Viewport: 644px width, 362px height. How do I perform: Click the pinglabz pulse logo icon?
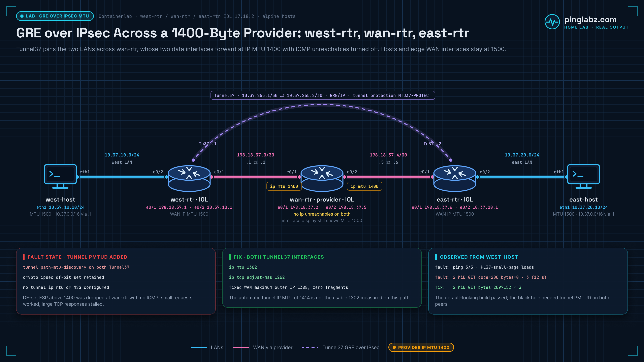(x=552, y=22)
